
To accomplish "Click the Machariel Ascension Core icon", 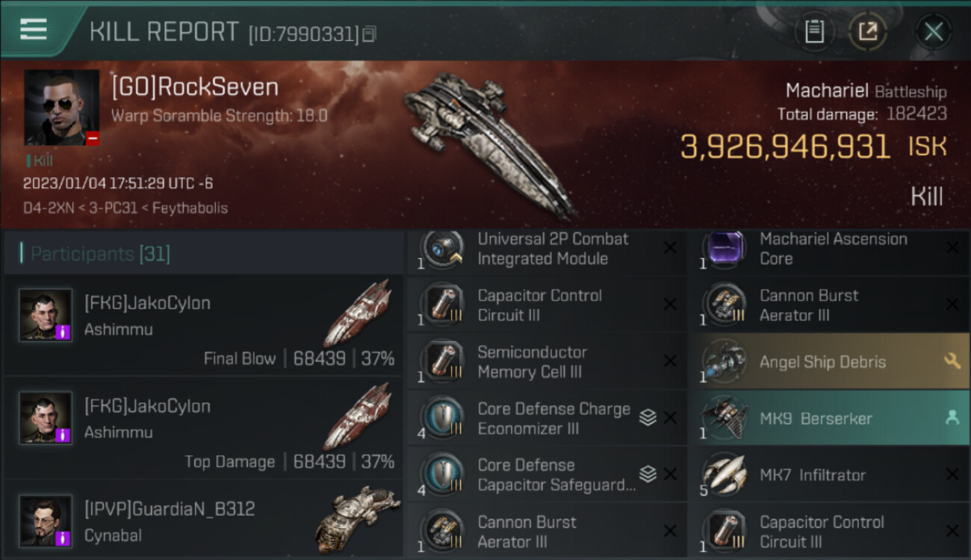I will tap(723, 249).
